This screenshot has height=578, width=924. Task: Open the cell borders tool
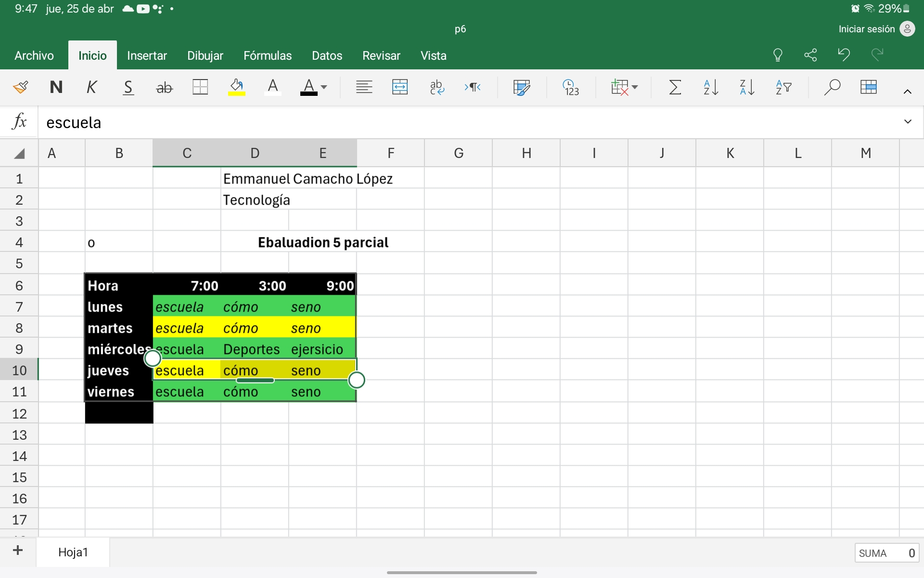coord(200,87)
